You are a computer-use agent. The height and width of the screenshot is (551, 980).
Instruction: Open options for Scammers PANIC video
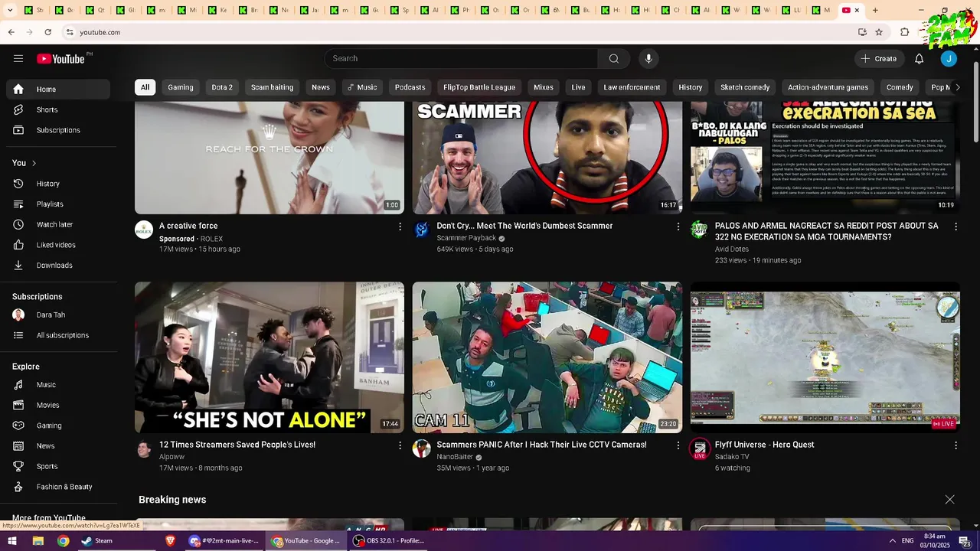(x=678, y=445)
